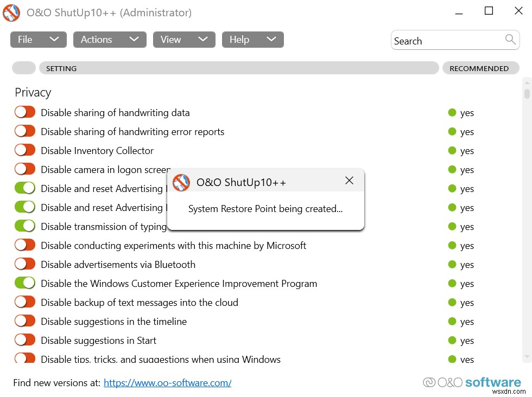532x397 pixels.
Task: Enable Disable Inventory Collector switch
Action: tap(25, 150)
